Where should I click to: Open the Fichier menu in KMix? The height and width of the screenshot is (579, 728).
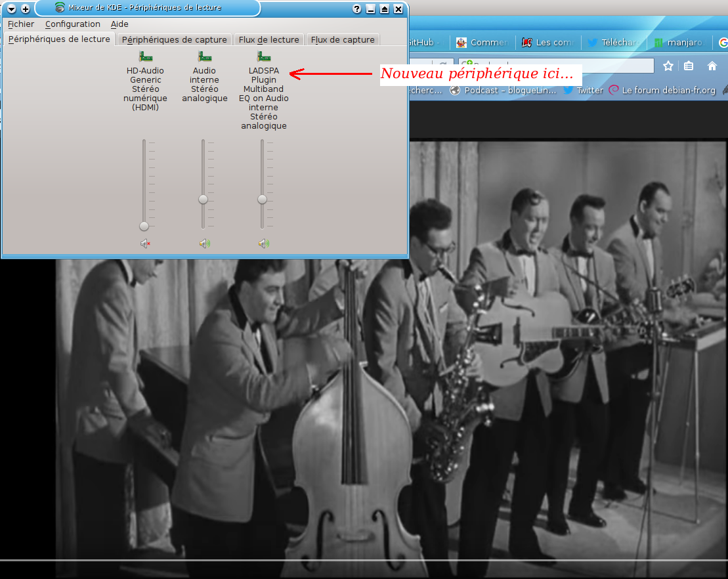coord(21,24)
